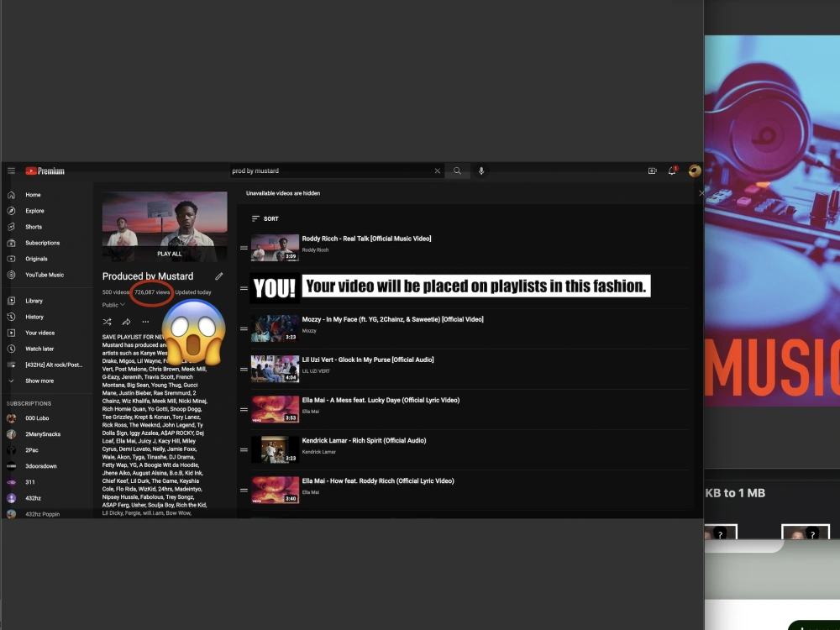The width and height of the screenshot is (840, 630).
Task: Grab reorder handle for A Mess
Action: (x=244, y=410)
